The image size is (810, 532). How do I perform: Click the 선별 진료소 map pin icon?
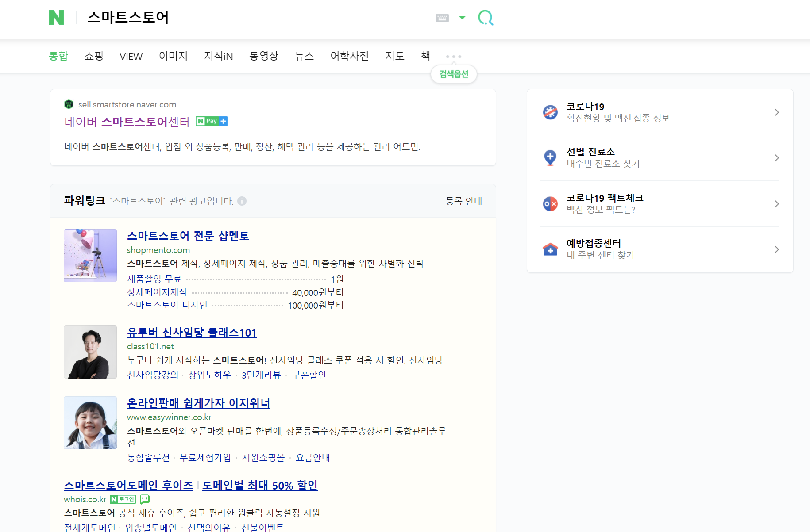click(550, 158)
